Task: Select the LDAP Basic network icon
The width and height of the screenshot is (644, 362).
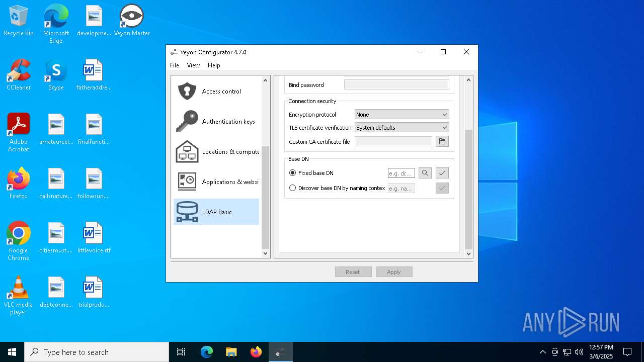Action: pyautogui.click(x=187, y=212)
